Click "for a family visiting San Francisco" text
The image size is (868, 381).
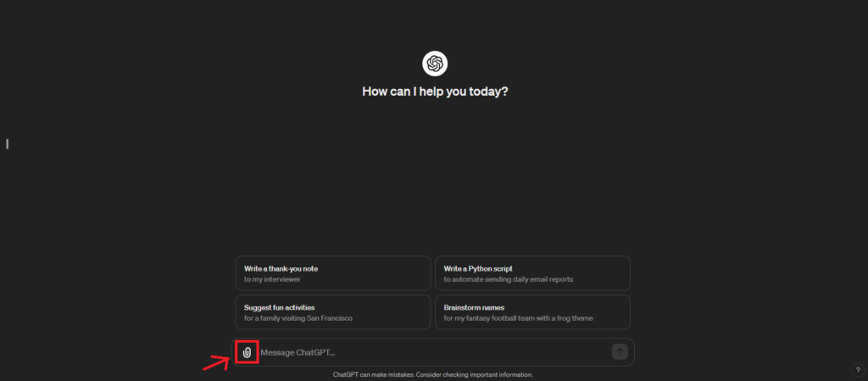point(298,318)
